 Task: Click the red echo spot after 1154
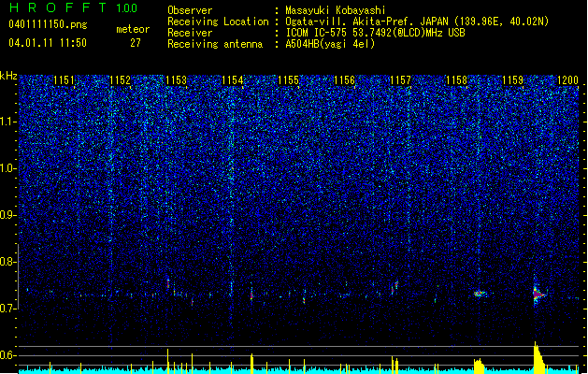click(251, 296)
